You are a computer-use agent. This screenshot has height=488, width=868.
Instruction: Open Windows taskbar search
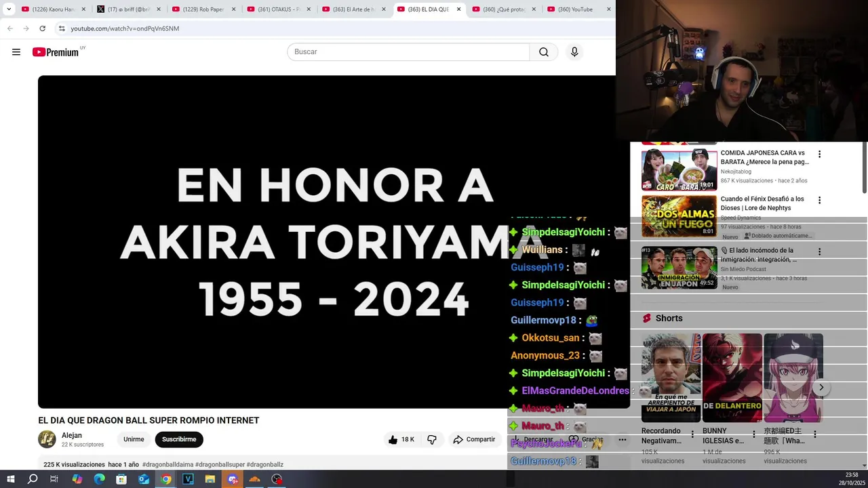[x=33, y=479]
